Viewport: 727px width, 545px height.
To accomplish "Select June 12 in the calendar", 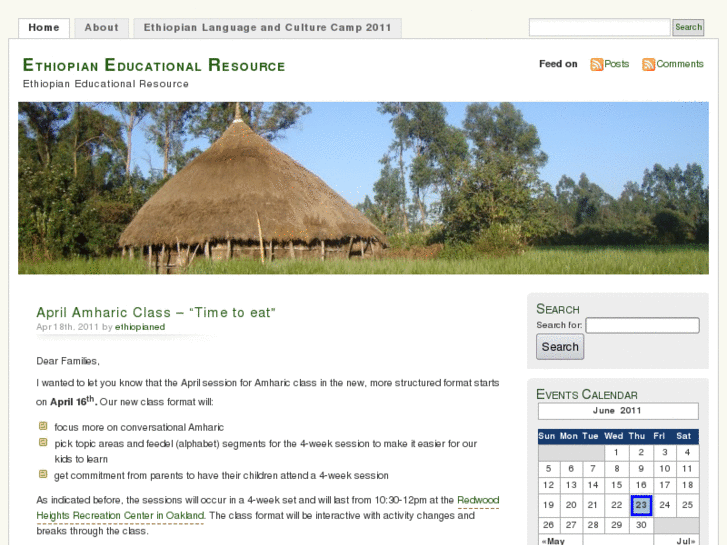I will 548,485.
